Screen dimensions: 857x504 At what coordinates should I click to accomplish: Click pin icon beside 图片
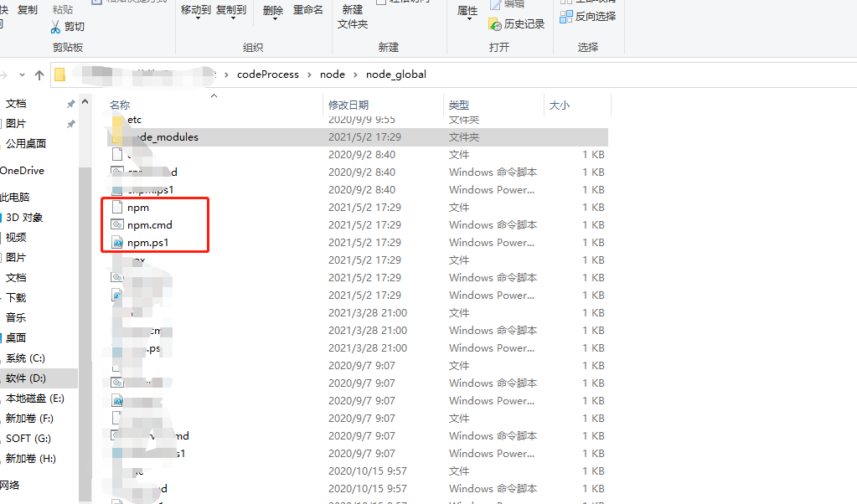pyautogui.click(x=70, y=124)
